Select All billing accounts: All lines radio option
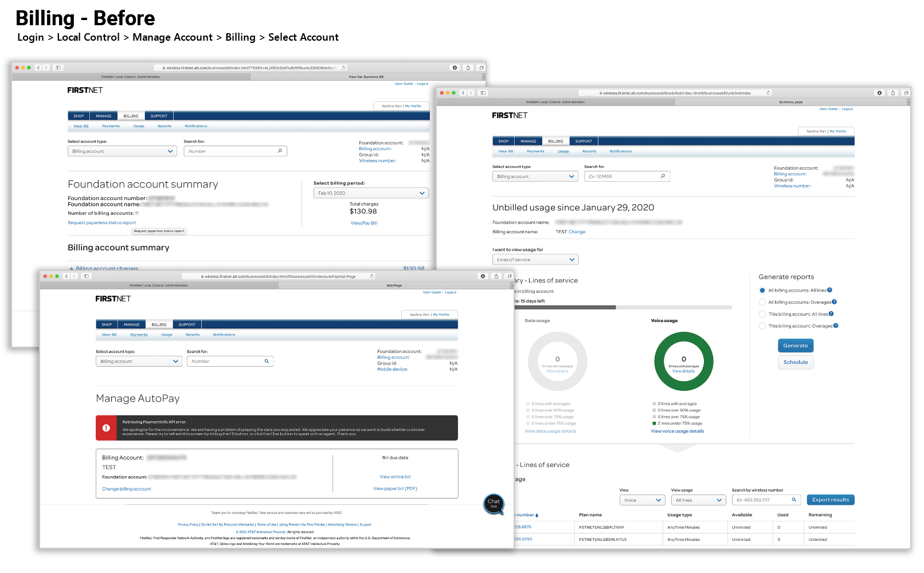The image size is (924, 573). [x=762, y=291]
